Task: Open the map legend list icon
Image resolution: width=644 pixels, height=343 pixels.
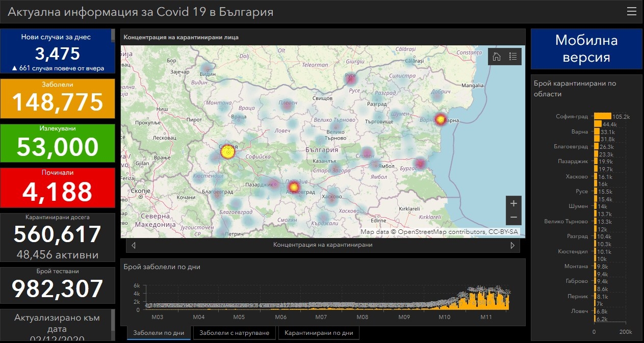Action: pos(513,57)
